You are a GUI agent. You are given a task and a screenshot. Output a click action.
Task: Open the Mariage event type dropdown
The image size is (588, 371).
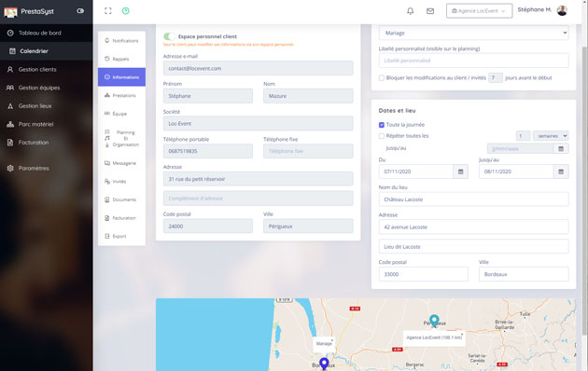pyautogui.click(x=473, y=33)
